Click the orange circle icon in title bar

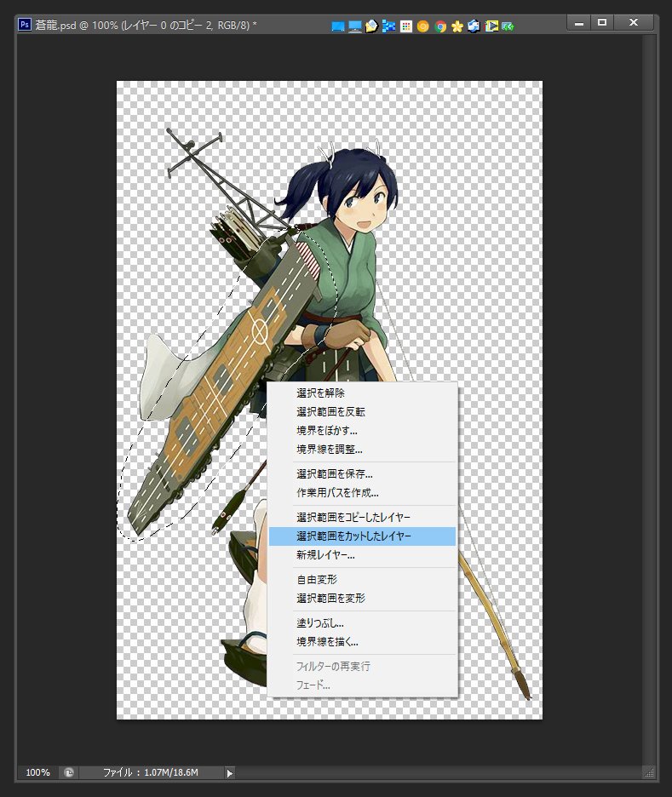(423, 26)
